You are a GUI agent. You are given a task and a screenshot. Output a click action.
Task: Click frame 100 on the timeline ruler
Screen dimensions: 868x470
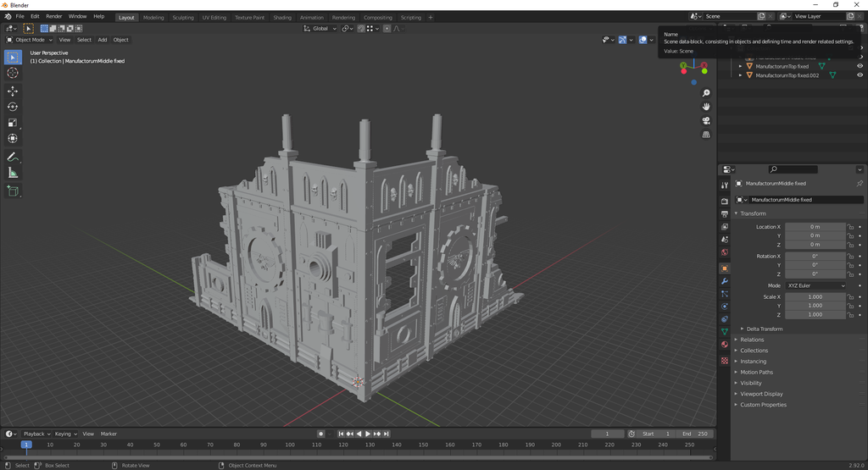tap(290, 445)
